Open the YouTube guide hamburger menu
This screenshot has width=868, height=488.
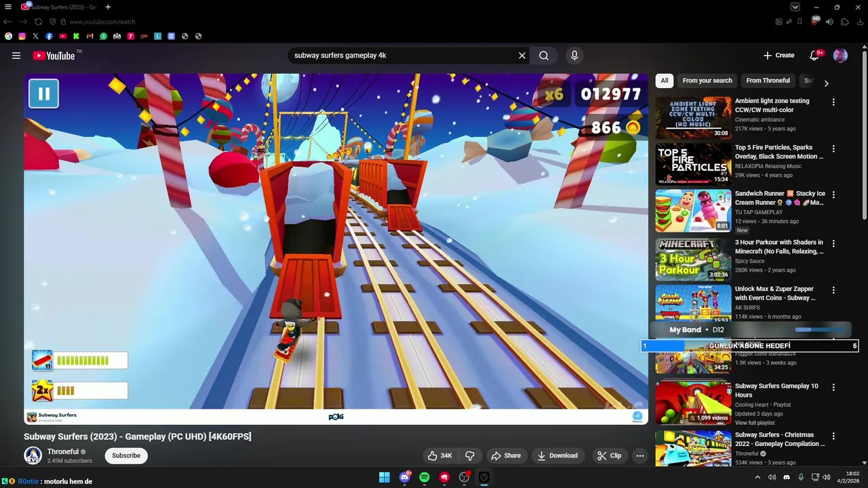click(x=16, y=56)
